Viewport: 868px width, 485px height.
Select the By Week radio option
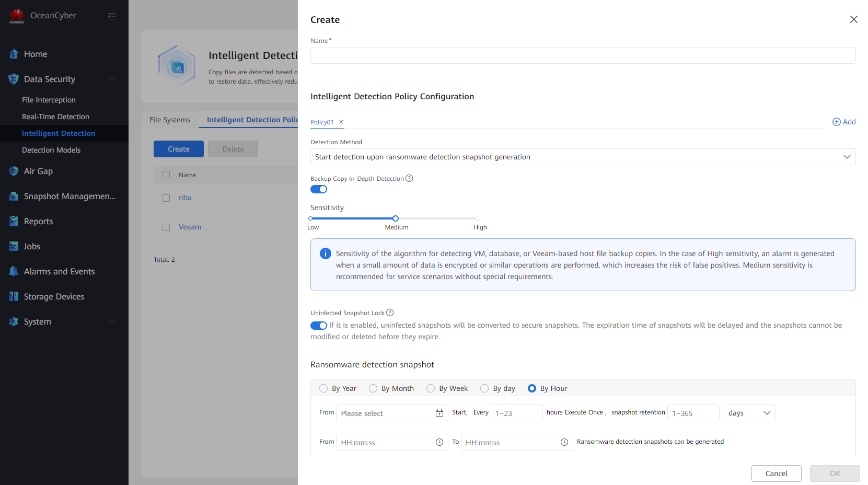tap(431, 388)
